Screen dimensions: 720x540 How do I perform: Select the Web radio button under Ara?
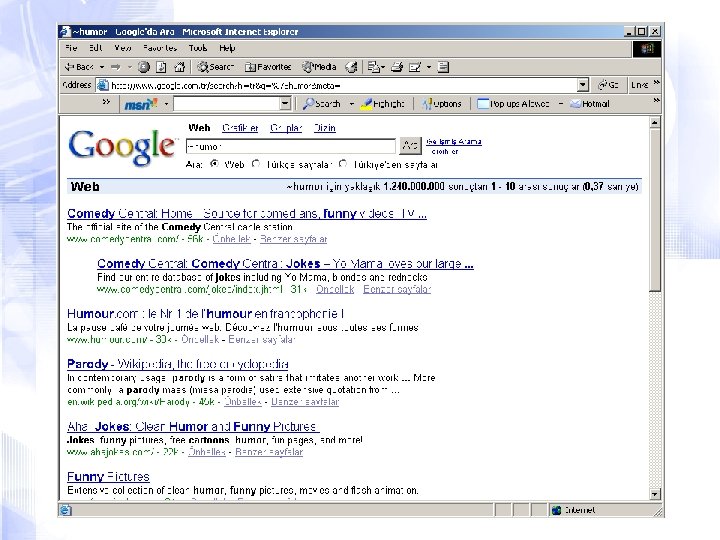[214, 163]
